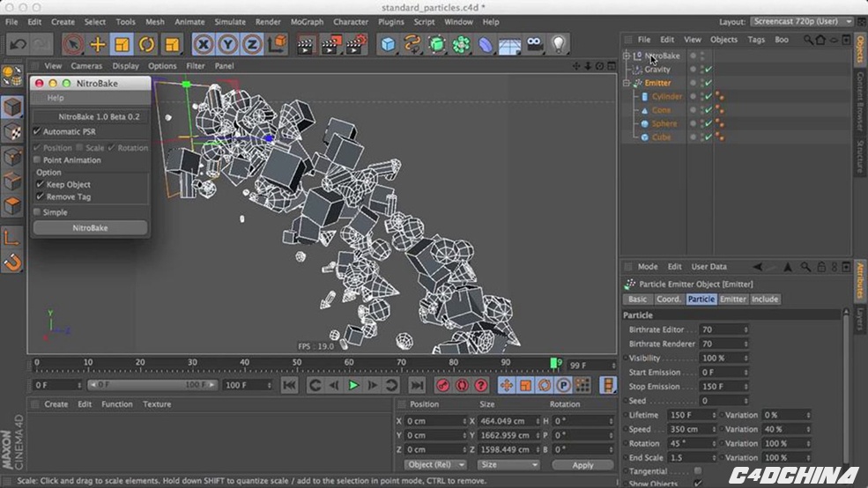Enable the Simple checkbox
This screenshot has width=868, height=488.
37,212
